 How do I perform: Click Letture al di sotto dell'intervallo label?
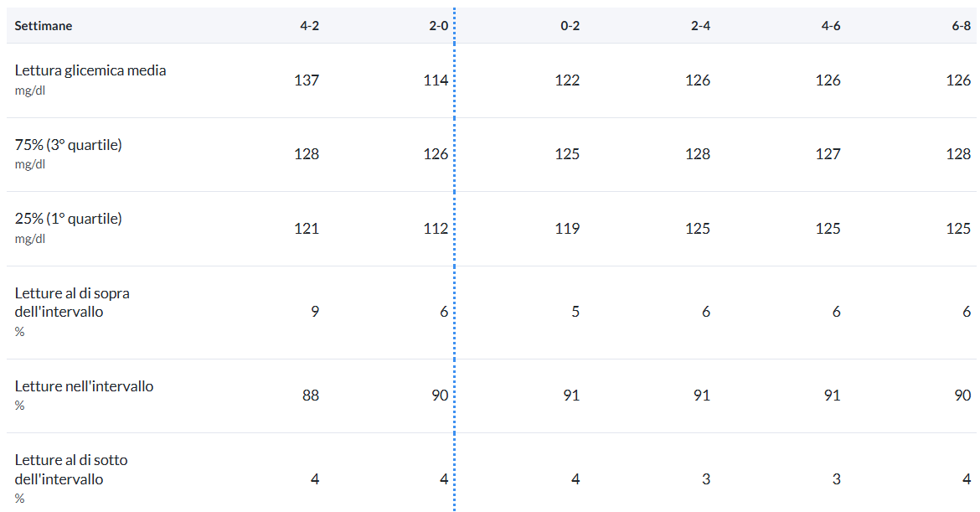click(x=71, y=469)
